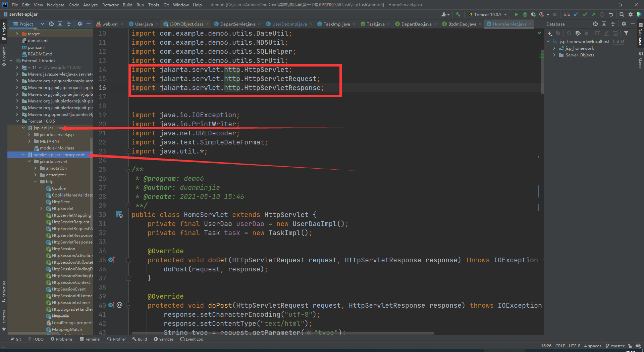
Task: Run with coverage
Action: pyautogui.click(x=533, y=14)
